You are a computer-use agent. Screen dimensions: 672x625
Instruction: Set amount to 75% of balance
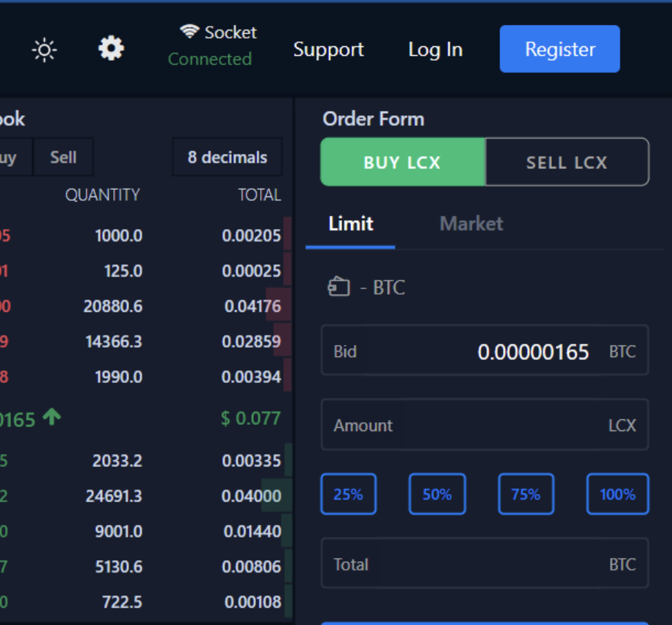click(526, 494)
